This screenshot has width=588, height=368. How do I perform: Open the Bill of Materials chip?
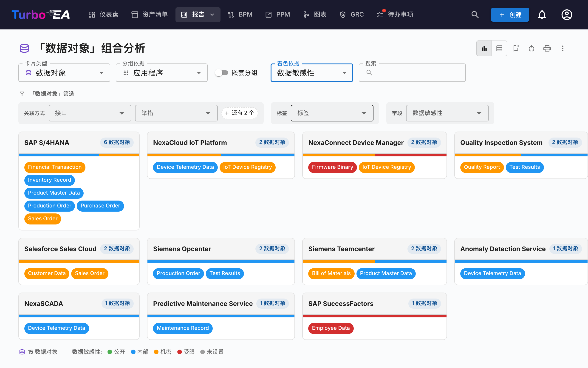(331, 273)
